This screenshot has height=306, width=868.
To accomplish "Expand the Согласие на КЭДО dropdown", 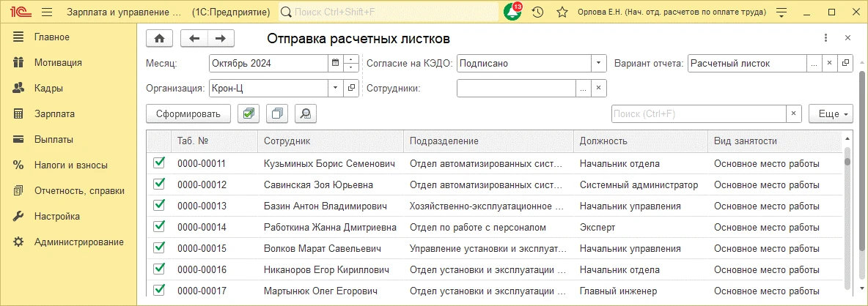I will click(599, 64).
